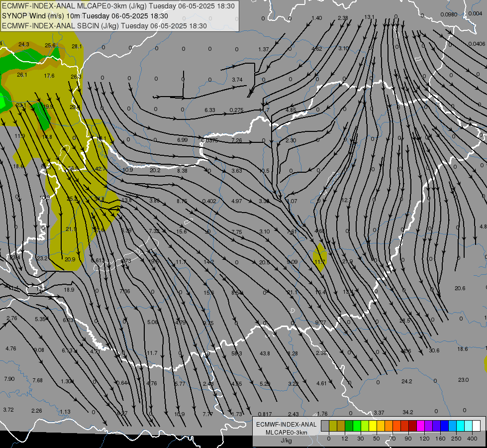Click the map value '25.6'

[50, 45]
